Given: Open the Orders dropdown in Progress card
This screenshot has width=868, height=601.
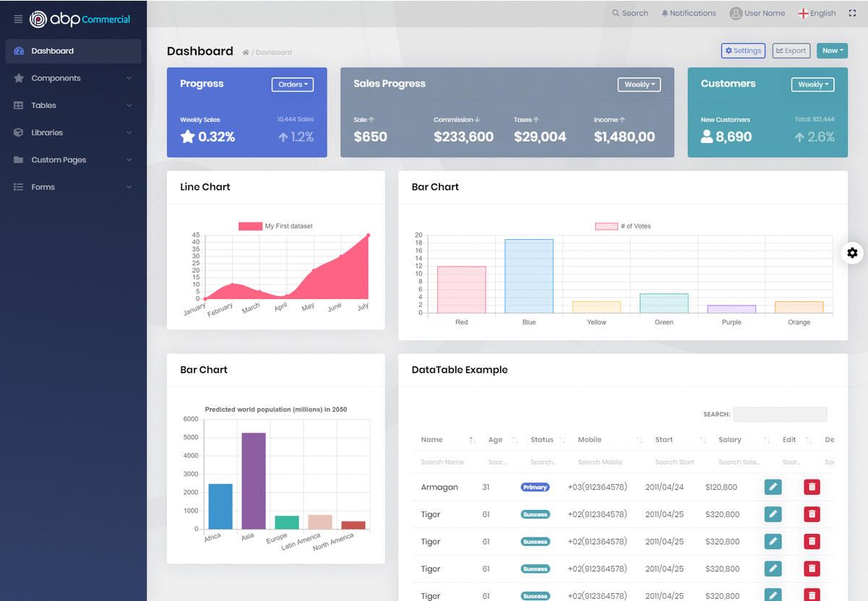Looking at the screenshot, I should tap(293, 85).
